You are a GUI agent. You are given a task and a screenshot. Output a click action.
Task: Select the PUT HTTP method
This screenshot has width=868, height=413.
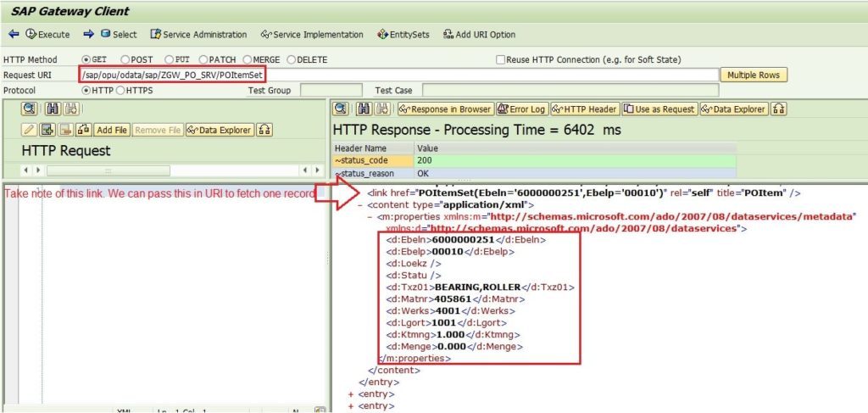[169, 60]
